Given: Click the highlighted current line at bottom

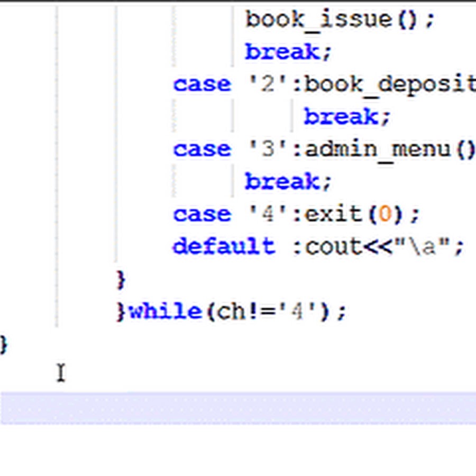Looking at the screenshot, I should click(238, 408).
